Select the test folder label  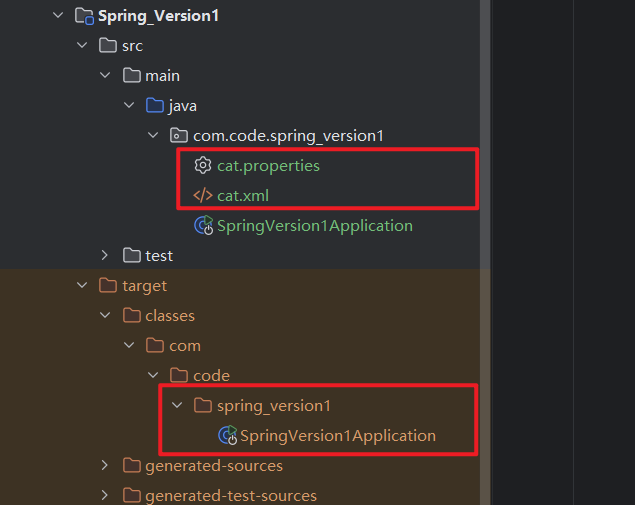[x=159, y=256]
